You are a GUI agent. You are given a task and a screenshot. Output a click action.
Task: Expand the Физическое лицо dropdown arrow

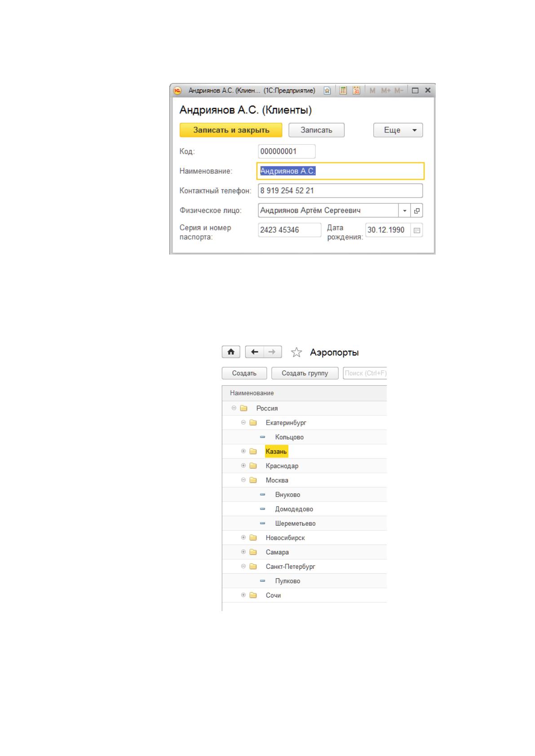(x=405, y=211)
